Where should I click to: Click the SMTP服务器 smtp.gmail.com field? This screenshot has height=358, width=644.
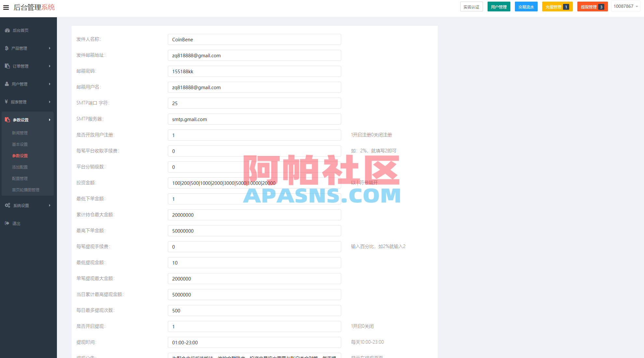254,119
